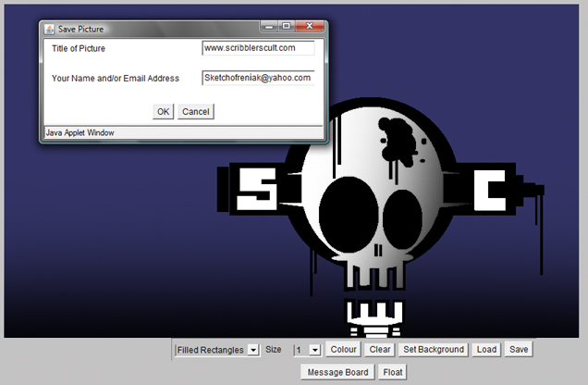Load a saved picture
The width and height of the screenshot is (588, 385).
coord(486,350)
